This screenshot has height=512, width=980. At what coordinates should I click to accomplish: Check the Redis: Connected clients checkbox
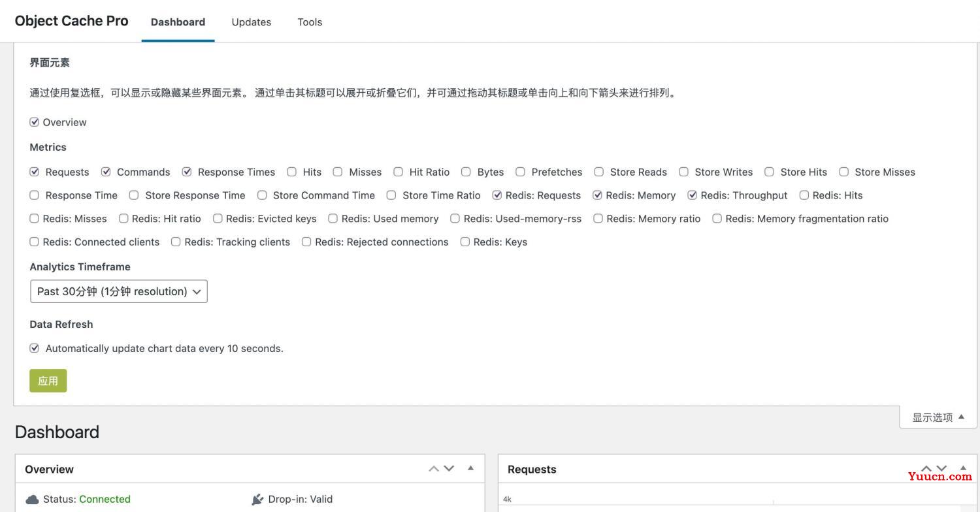(35, 242)
